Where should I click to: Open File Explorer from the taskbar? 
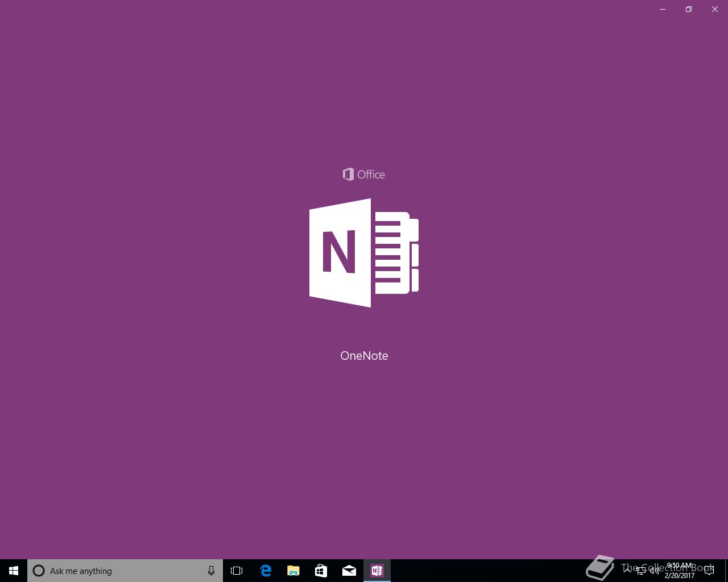click(x=293, y=571)
